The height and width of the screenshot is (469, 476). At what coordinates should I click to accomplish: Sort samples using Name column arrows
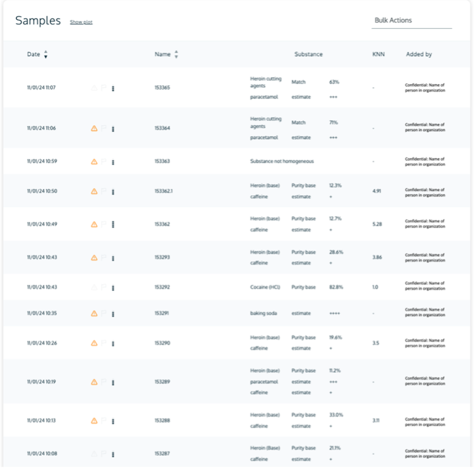(176, 55)
